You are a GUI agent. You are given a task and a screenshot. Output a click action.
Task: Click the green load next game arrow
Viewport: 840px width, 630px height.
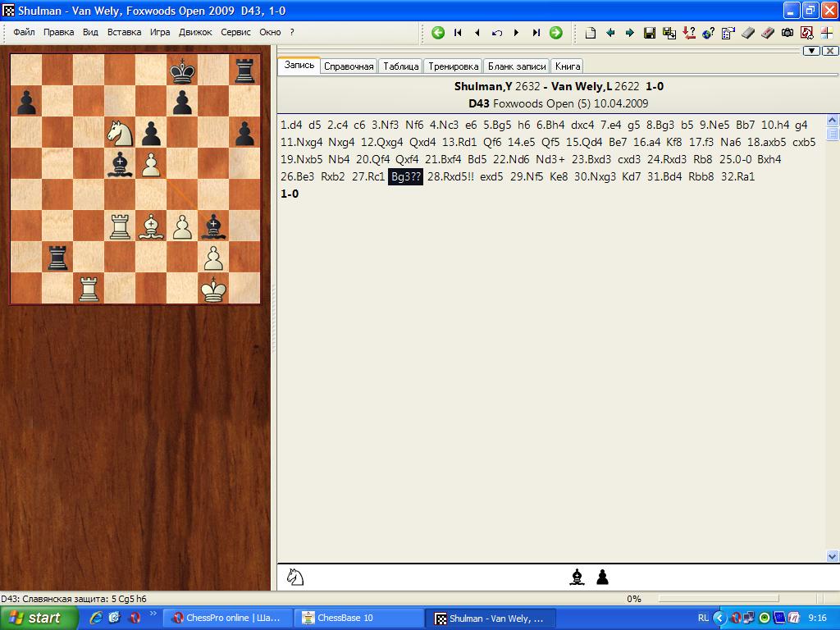point(556,33)
